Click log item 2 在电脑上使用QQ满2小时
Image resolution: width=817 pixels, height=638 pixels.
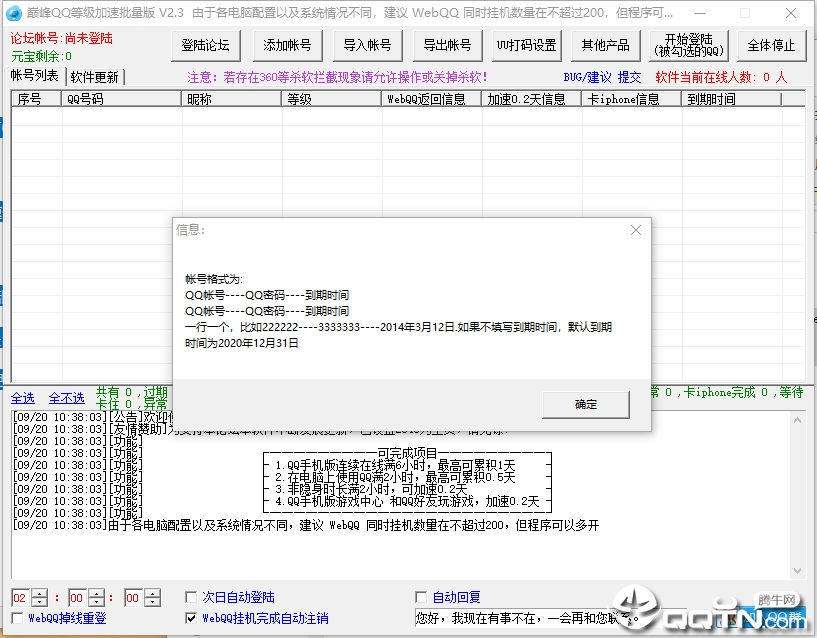395,477
